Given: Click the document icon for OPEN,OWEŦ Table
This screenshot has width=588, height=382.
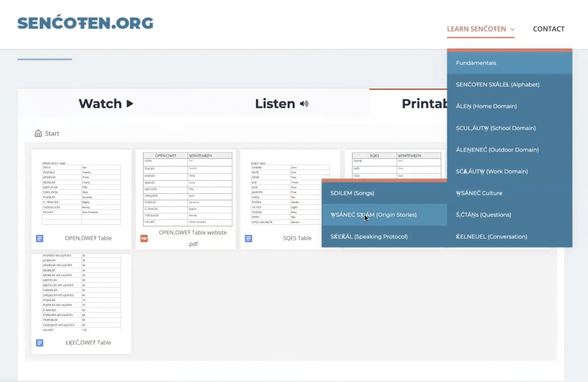Looking at the screenshot, I should click(x=40, y=238).
